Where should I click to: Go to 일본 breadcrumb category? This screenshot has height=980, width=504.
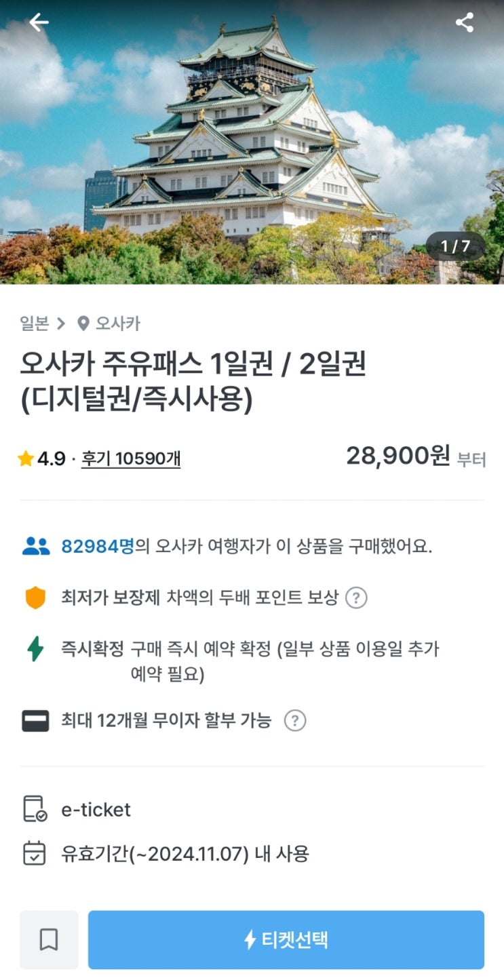pos(35,324)
